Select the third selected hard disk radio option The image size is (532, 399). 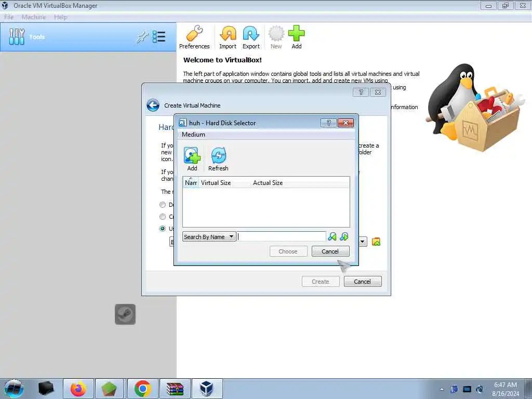click(x=163, y=229)
